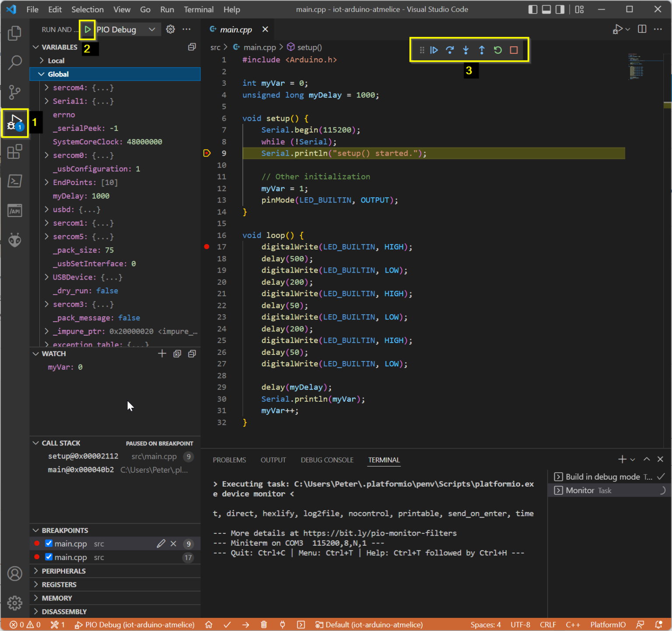The height and width of the screenshot is (631, 672).
Task: Upload firmware using the status bar arrow icon
Action: click(245, 624)
